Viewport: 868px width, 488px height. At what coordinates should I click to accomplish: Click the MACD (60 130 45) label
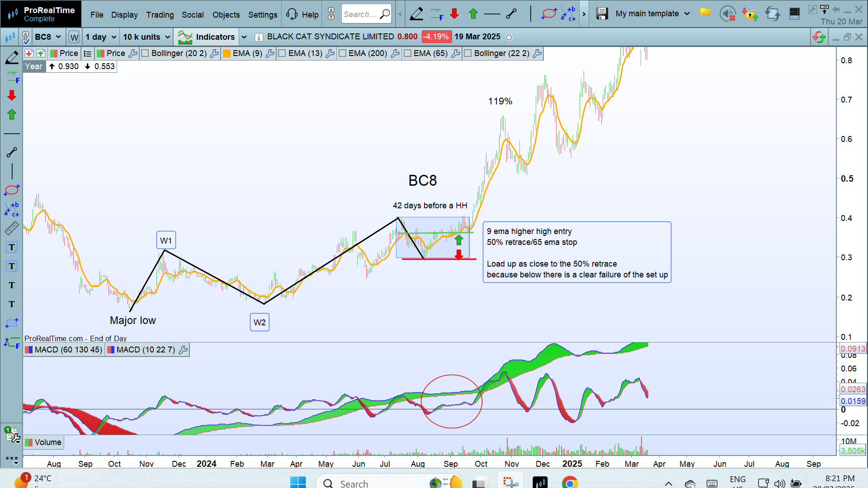[x=64, y=350]
